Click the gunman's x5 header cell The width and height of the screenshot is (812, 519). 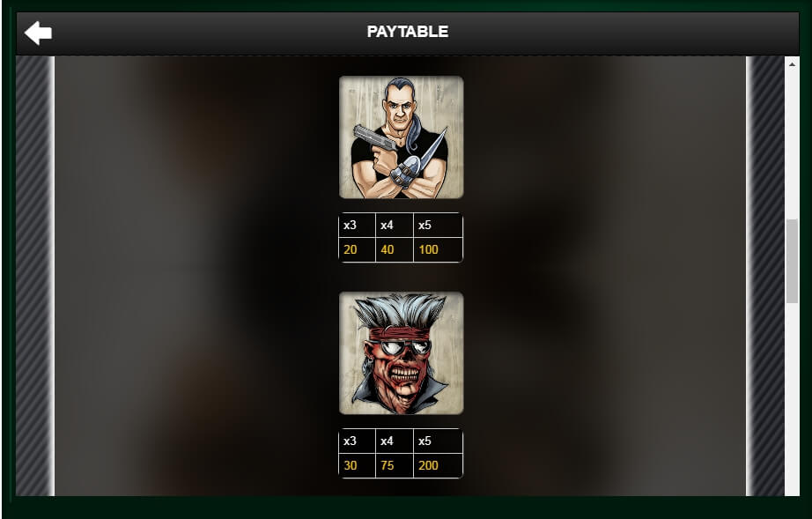[x=438, y=226]
